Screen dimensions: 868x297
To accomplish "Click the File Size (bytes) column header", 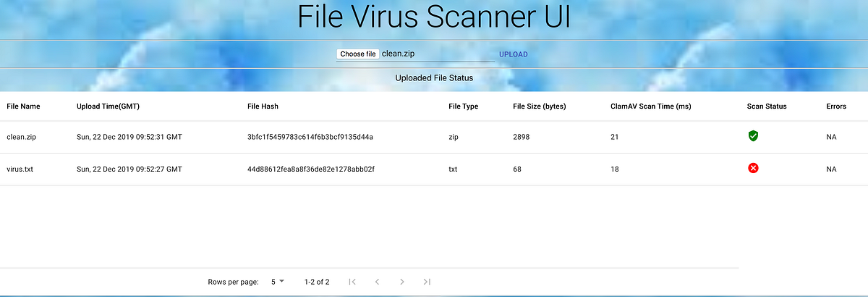I will (x=540, y=106).
